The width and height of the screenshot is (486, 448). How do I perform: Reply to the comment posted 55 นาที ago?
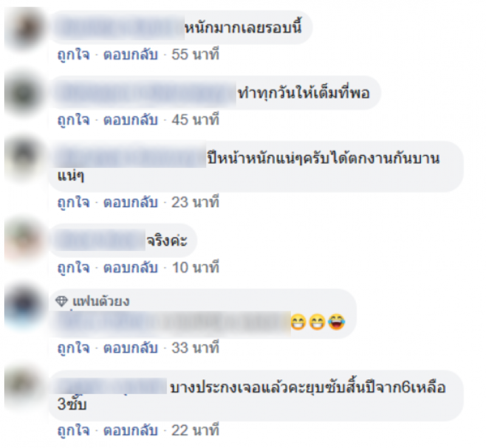131,55
